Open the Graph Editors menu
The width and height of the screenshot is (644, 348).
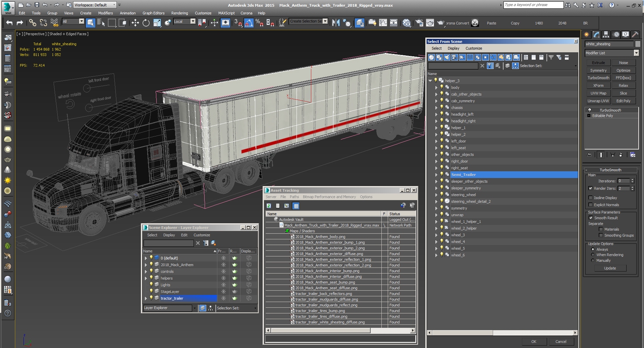(154, 13)
